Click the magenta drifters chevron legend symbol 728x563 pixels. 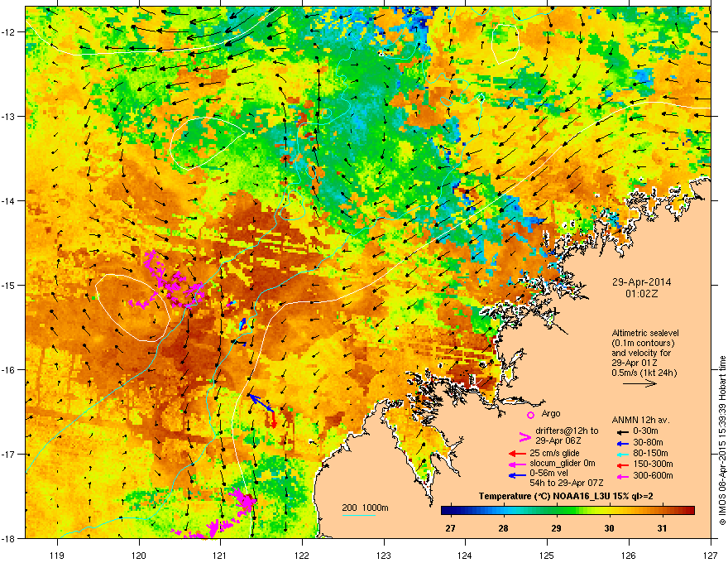524,436
